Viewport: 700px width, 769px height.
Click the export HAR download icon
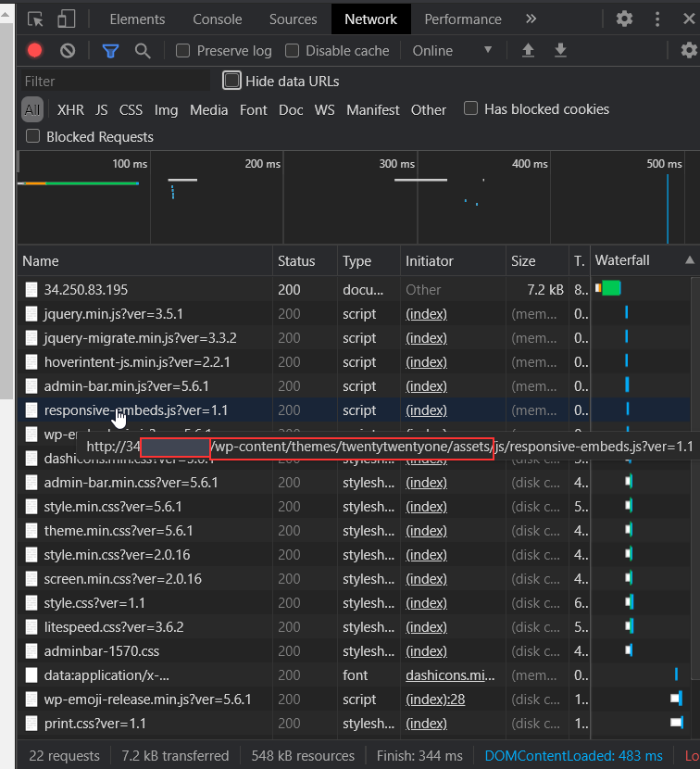click(560, 51)
